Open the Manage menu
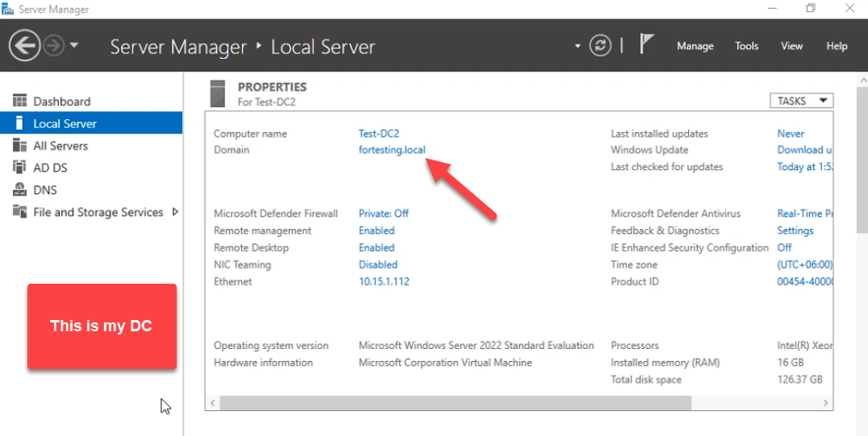This screenshot has width=868, height=436. (695, 47)
